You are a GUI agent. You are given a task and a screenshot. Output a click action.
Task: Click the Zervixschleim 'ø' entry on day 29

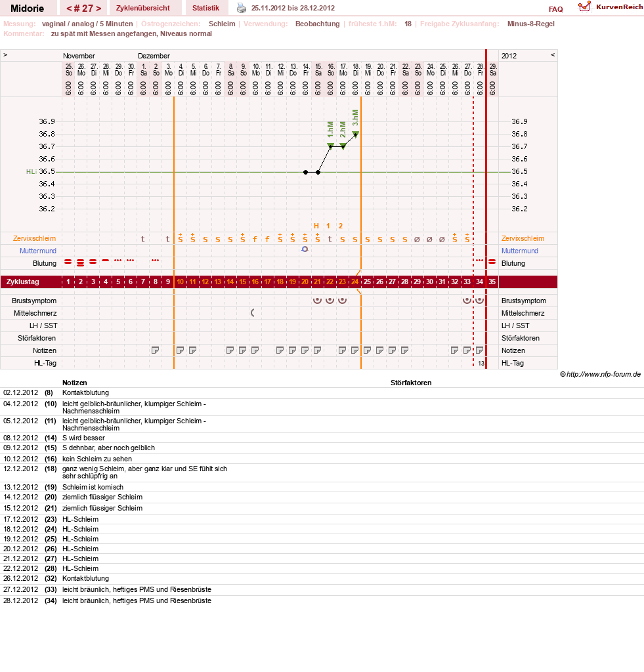(x=417, y=239)
